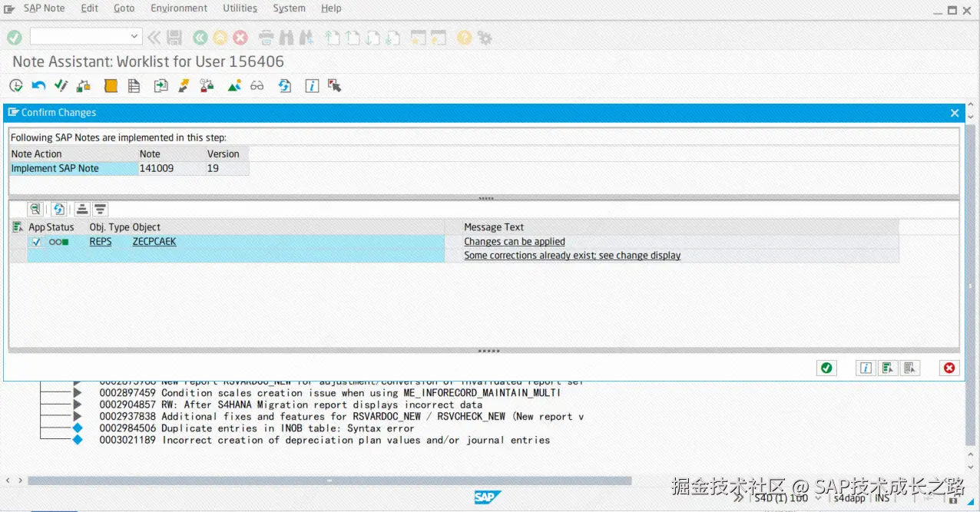Open the Help menu
980x512 pixels.
(x=331, y=8)
